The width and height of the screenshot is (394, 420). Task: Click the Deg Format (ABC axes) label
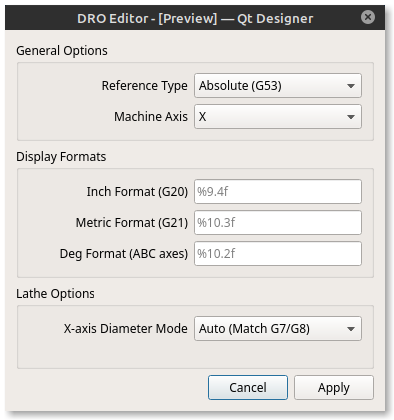tap(124, 254)
